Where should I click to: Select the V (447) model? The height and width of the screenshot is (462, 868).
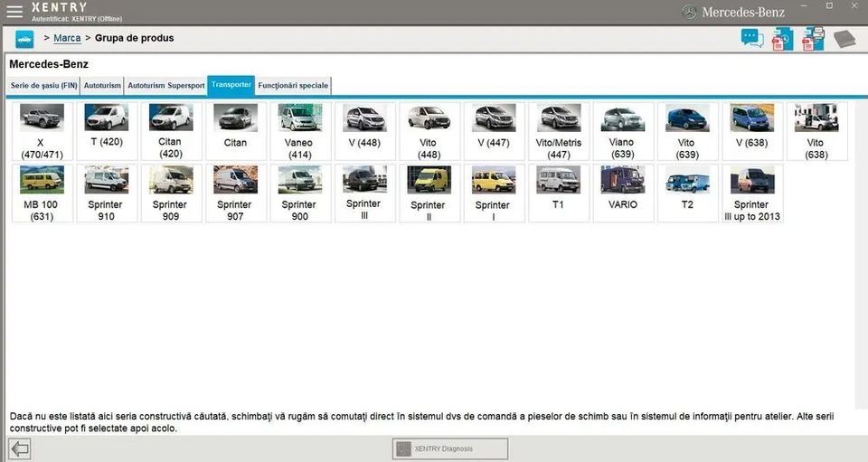[495, 131]
